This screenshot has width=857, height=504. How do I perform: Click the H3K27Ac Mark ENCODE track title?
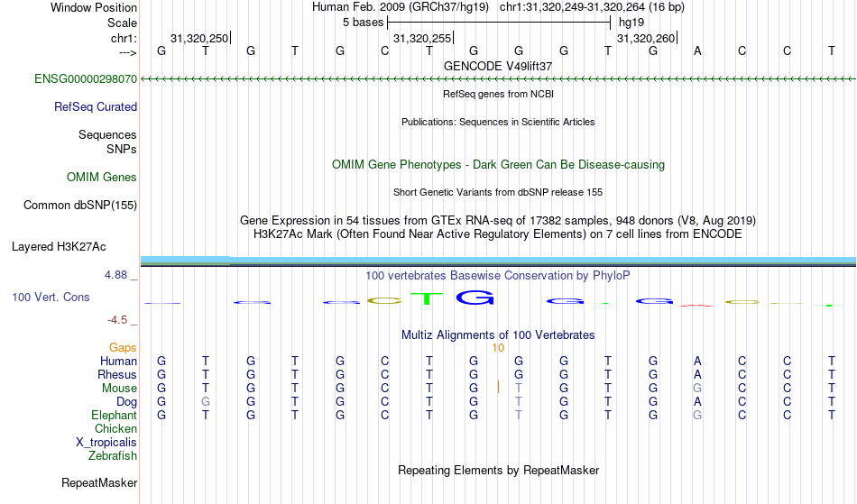[x=498, y=234]
